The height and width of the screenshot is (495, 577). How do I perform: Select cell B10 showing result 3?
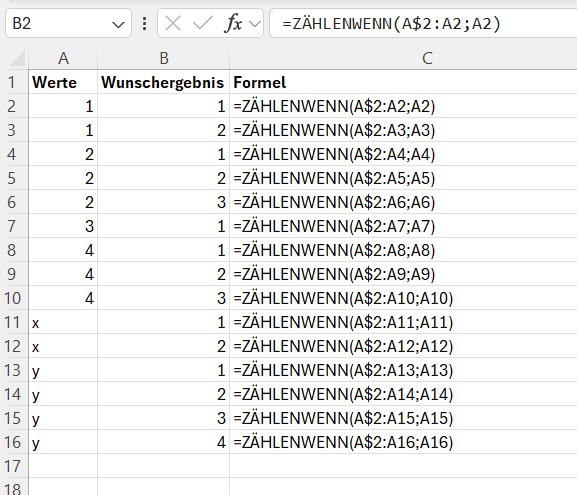click(x=164, y=298)
